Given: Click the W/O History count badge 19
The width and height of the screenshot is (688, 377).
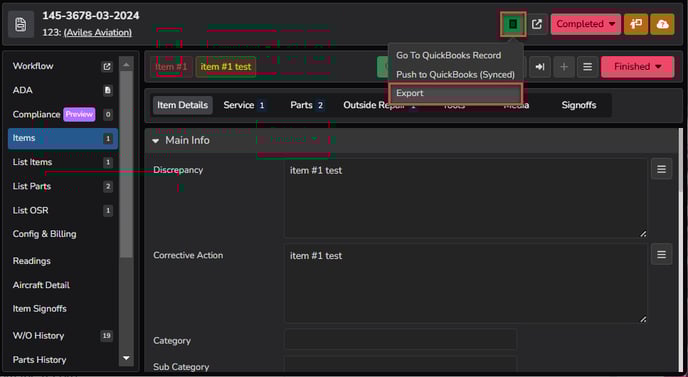Looking at the screenshot, I should pos(106,336).
